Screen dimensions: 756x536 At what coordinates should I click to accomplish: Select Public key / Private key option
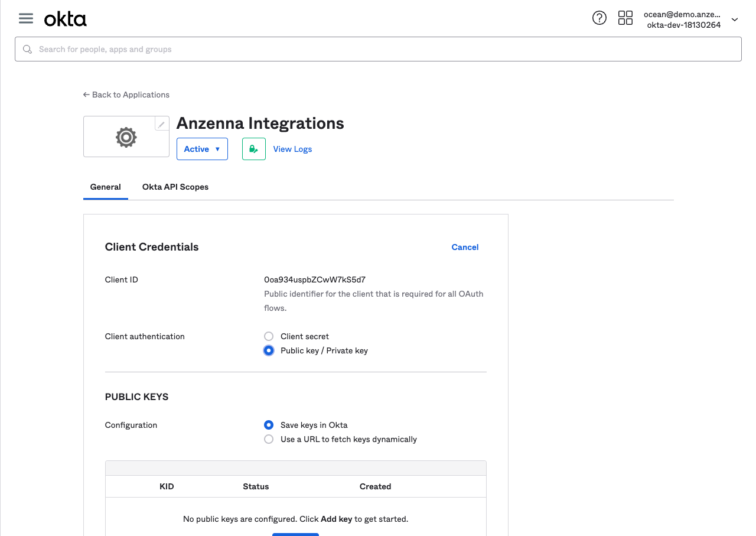click(x=269, y=350)
